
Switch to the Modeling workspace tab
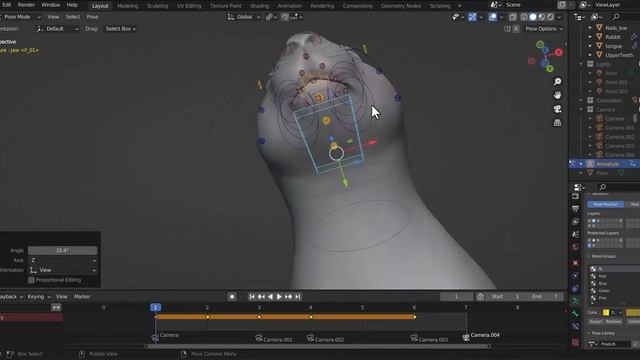click(127, 6)
